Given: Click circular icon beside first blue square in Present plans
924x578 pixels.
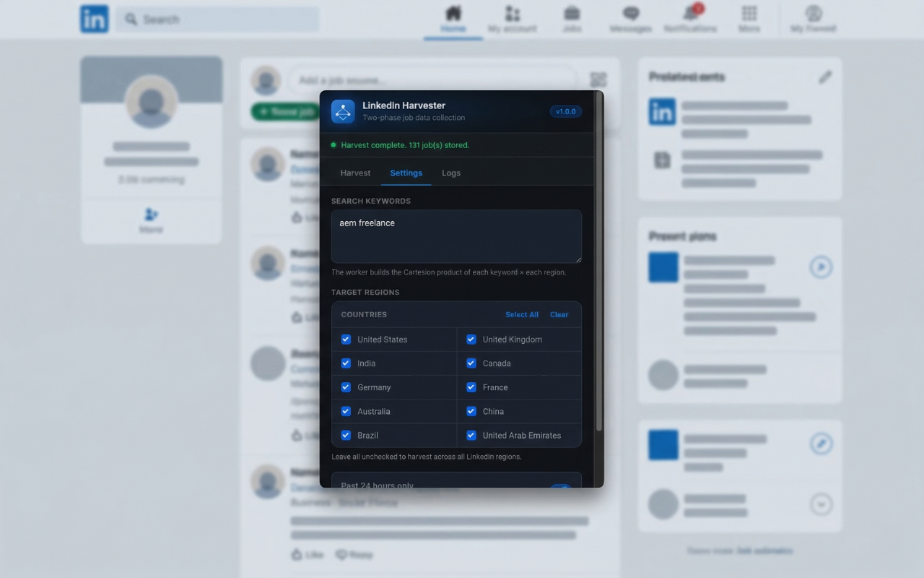Looking at the screenshot, I should tap(821, 267).
